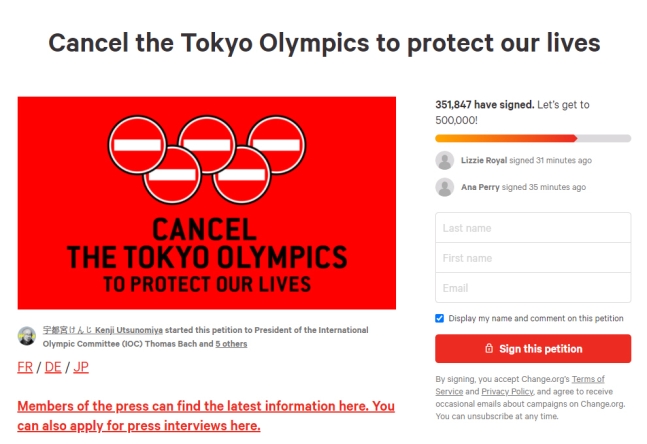Sign this petition button

533,349
